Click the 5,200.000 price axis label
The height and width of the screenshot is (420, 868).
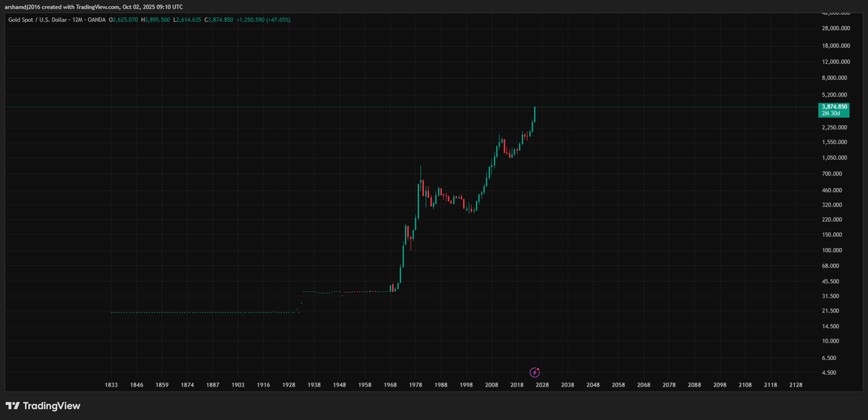point(834,95)
